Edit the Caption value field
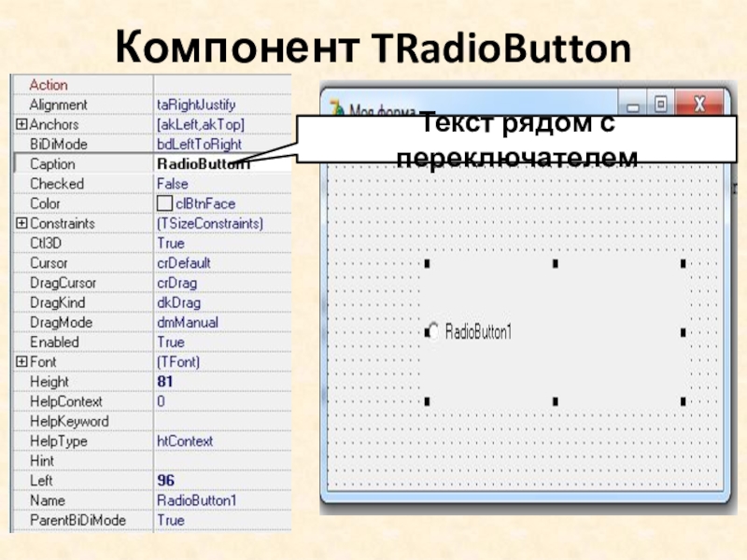 tap(222, 164)
